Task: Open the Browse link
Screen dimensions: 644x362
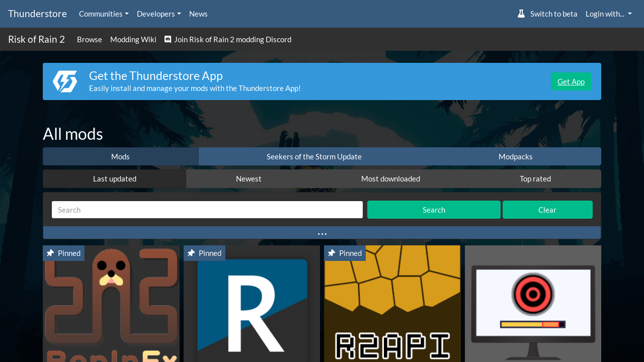Action: [x=90, y=39]
